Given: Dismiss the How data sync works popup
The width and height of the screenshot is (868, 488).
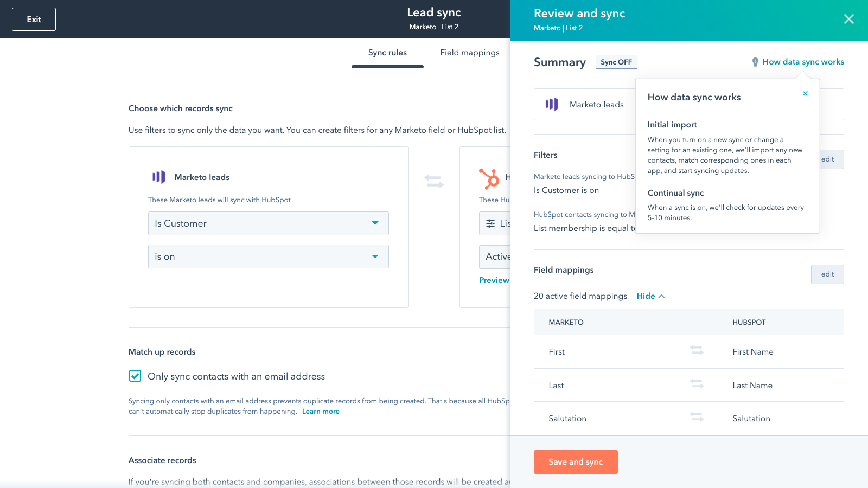Looking at the screenshot, I should [805, 93].
